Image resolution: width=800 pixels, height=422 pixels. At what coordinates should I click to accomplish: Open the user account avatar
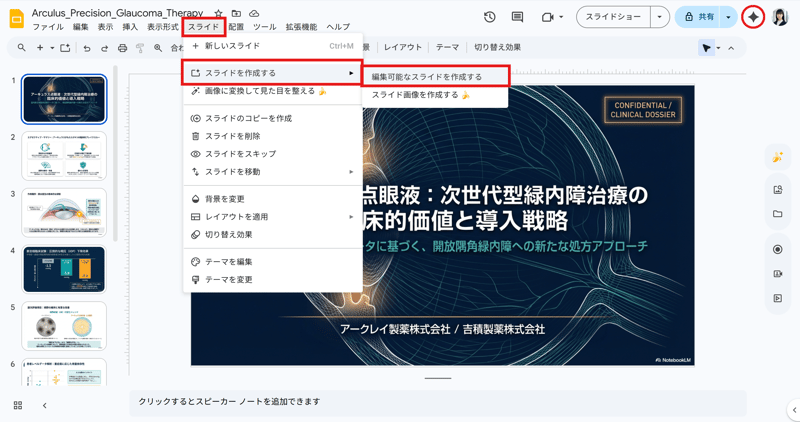[x=780, y=17]
